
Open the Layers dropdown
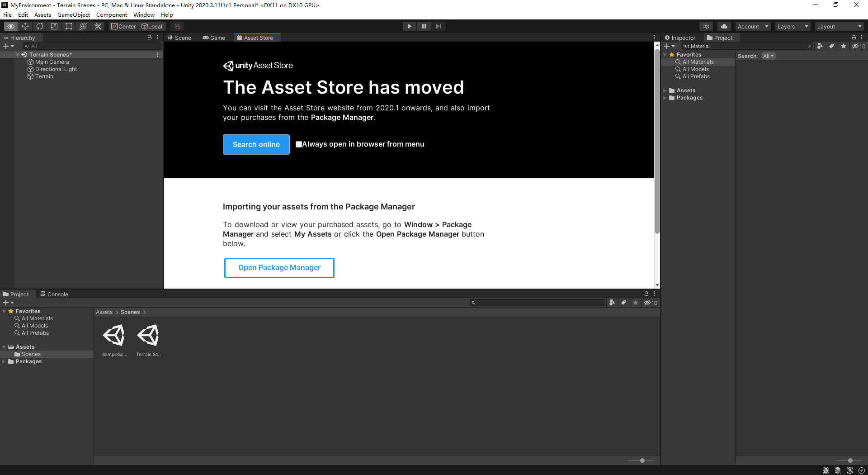click(792, 26)
